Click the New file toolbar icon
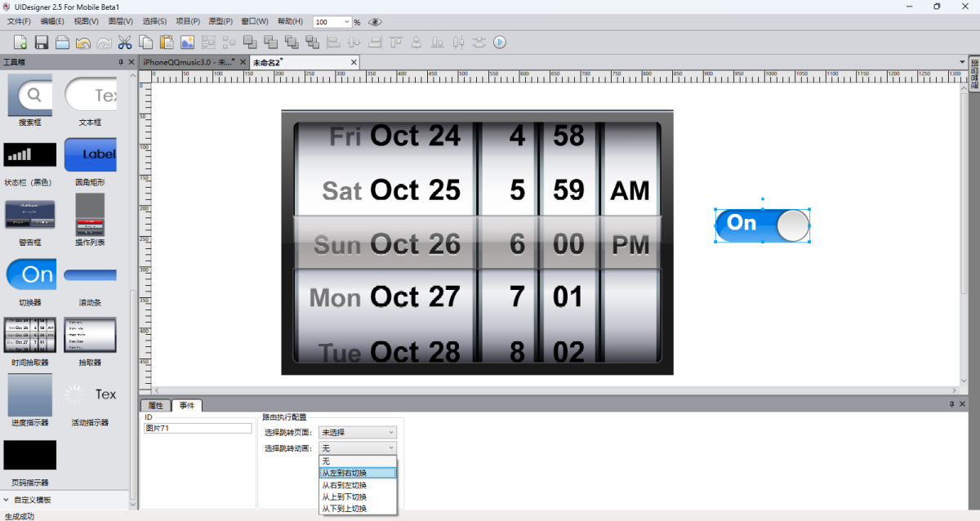The height and width of the screenshot is (521, 980). coord(20,42)
